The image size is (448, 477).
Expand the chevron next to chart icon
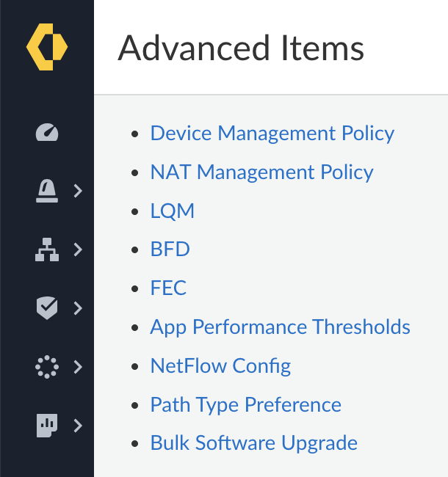pyautogui.click(x=79, y=426)
